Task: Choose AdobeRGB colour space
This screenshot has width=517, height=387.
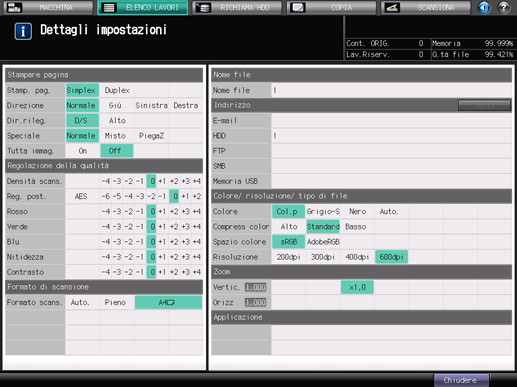Action: 323,242
